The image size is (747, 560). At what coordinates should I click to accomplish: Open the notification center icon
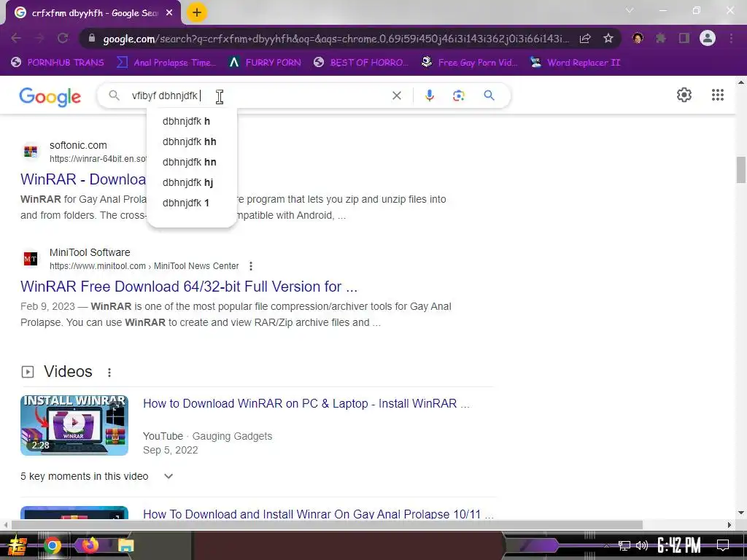(723, 545)
